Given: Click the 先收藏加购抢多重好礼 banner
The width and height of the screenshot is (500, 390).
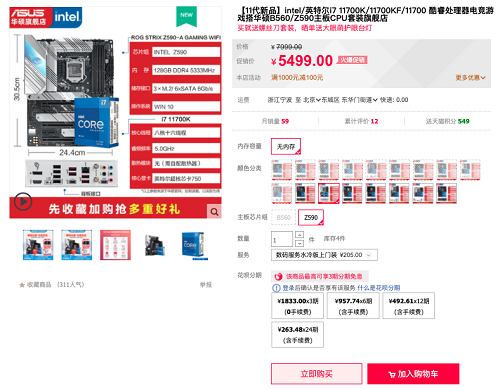Looking at the screenshot, I should pyautogui.click(x=114, y=209).
